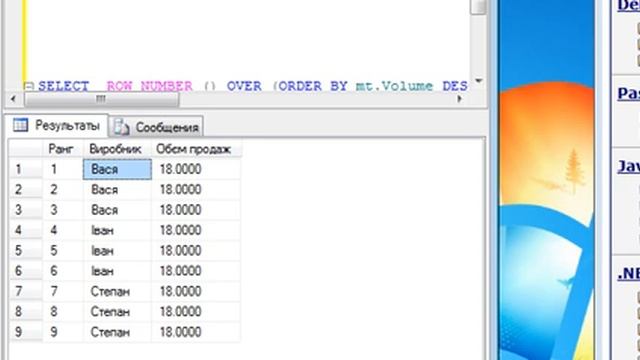Open the De... link in browser sidebar

(629, 5)
